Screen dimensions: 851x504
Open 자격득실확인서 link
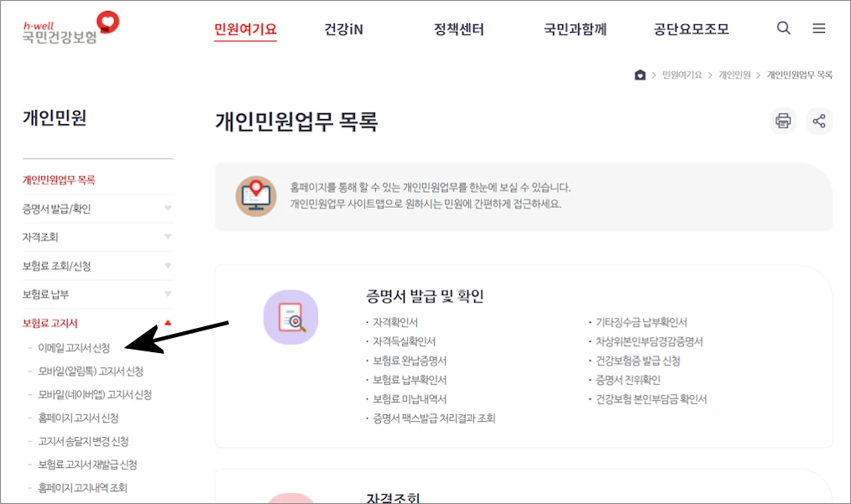pyautogui.click(x=404, y=341)
